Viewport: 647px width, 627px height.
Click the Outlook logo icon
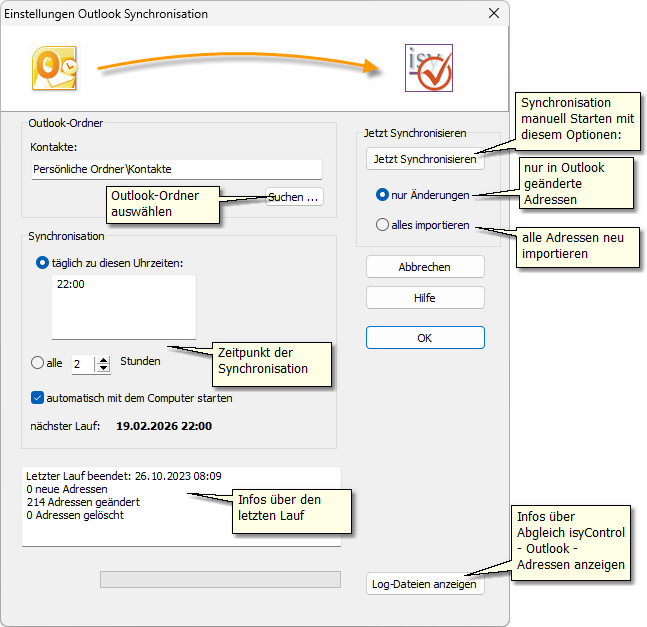53,69
